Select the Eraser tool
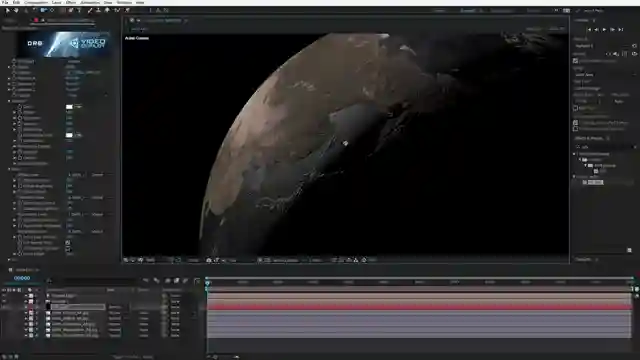 click(x=107, y=10)
